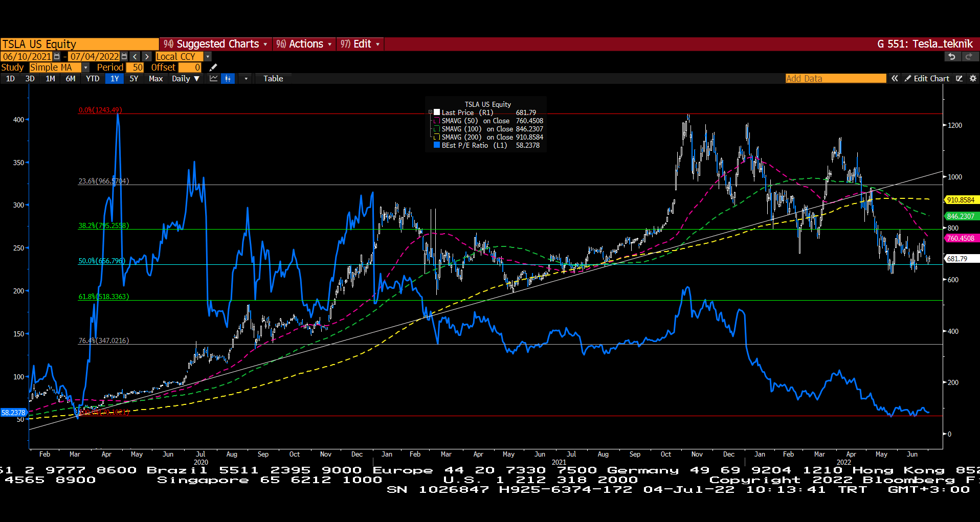Toggle the Last Price legend swatch
This screenshot has height=522, width=980.
pos(437,112)
